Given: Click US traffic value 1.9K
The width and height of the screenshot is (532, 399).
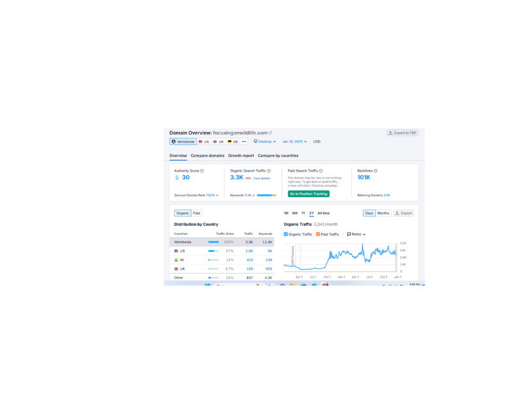Looking at the screenshot, I should [250, 251].
